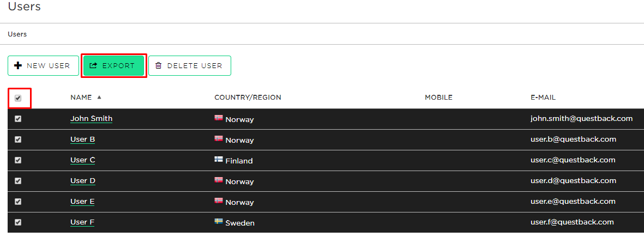Click the Norway flag in User E row

[219, 201]
